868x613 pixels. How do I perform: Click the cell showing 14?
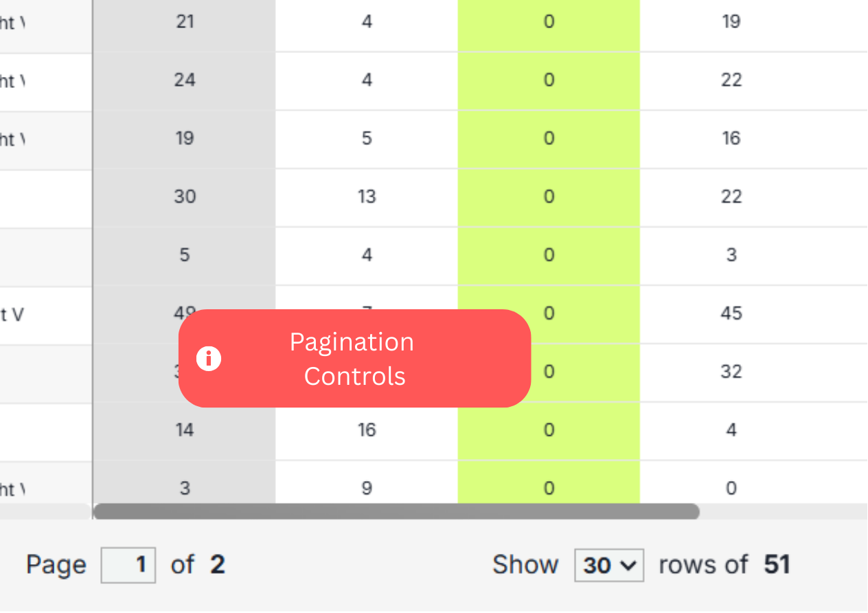(x=185, y=431)
